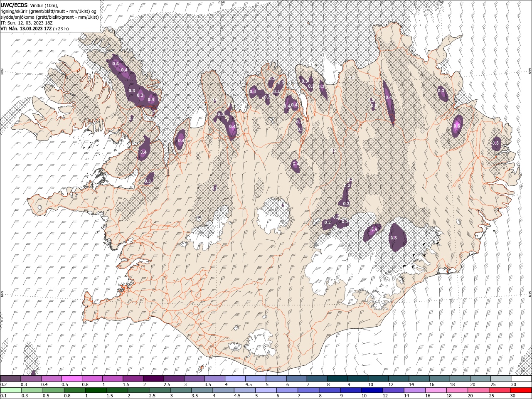Click the 'UWC/ECDS' title text
Screen dimensions: 532x399
[x=14, y=5]
